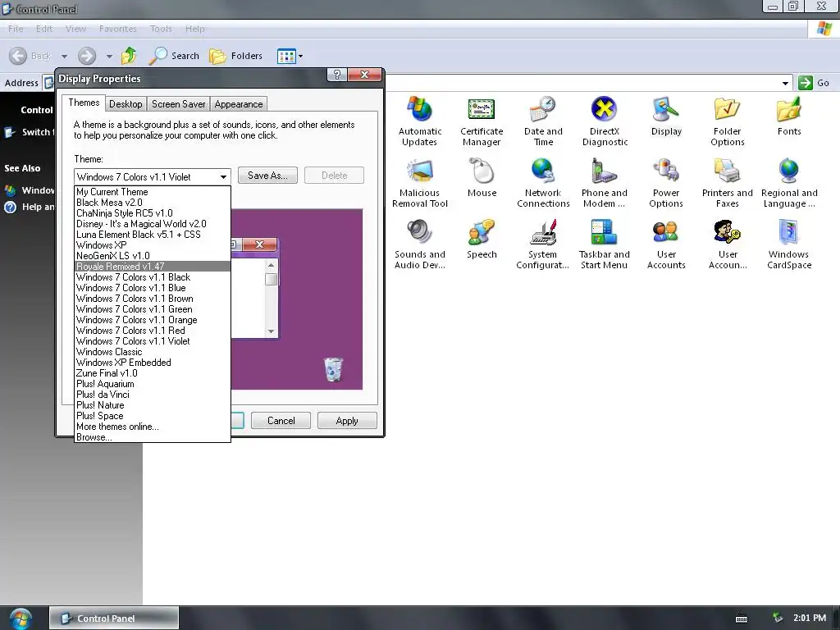Open the Back history dropdown arrow
840x630 pixels.
(x=64, y=57)
